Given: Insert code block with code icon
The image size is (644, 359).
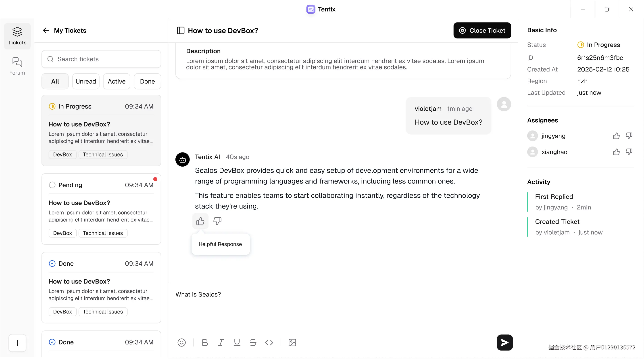Looking at the screenshot, I should click(x=269, y=342).
